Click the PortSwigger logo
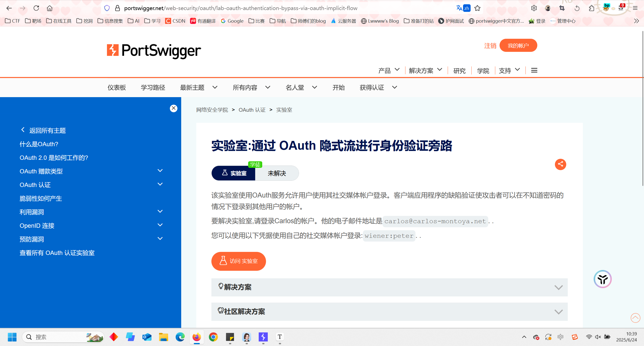The width and height of the screenshot is (644, 346). 154,51
